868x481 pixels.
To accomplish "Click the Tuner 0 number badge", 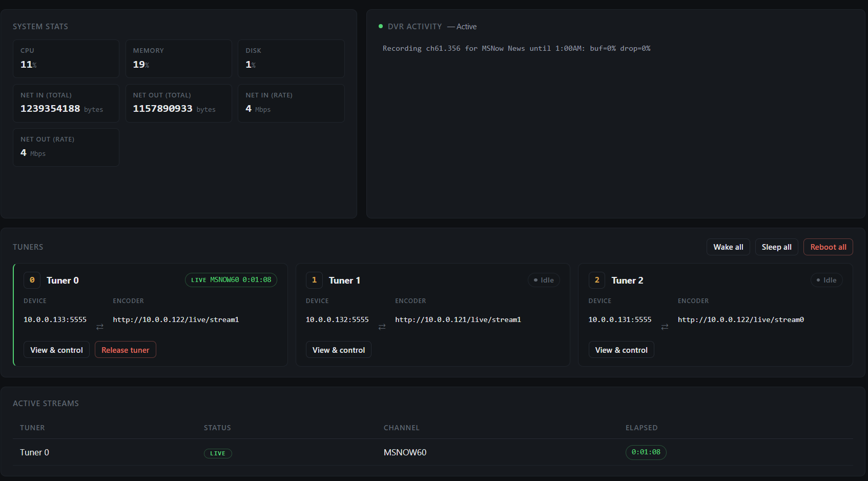I will [x=32, y=280].
